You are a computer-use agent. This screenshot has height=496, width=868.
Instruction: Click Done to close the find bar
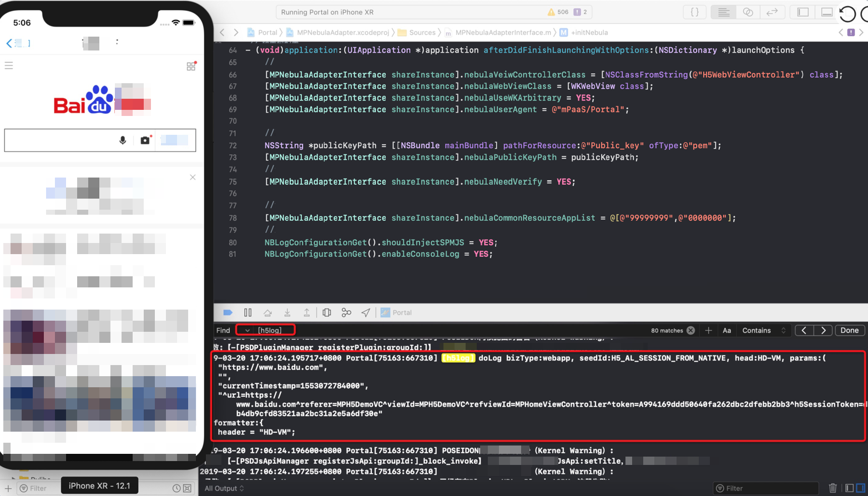(x=849, y=330)
